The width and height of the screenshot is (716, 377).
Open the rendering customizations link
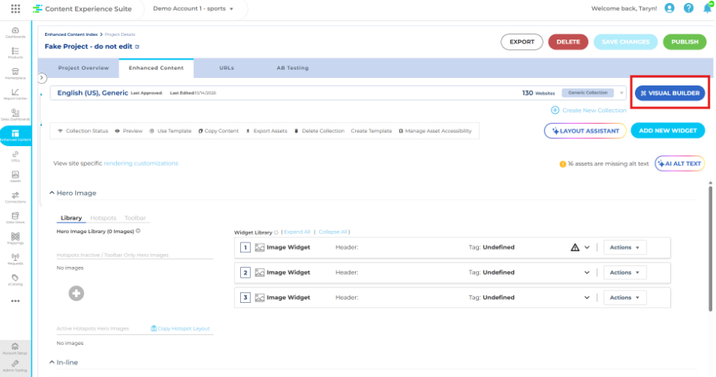point(141,163)
